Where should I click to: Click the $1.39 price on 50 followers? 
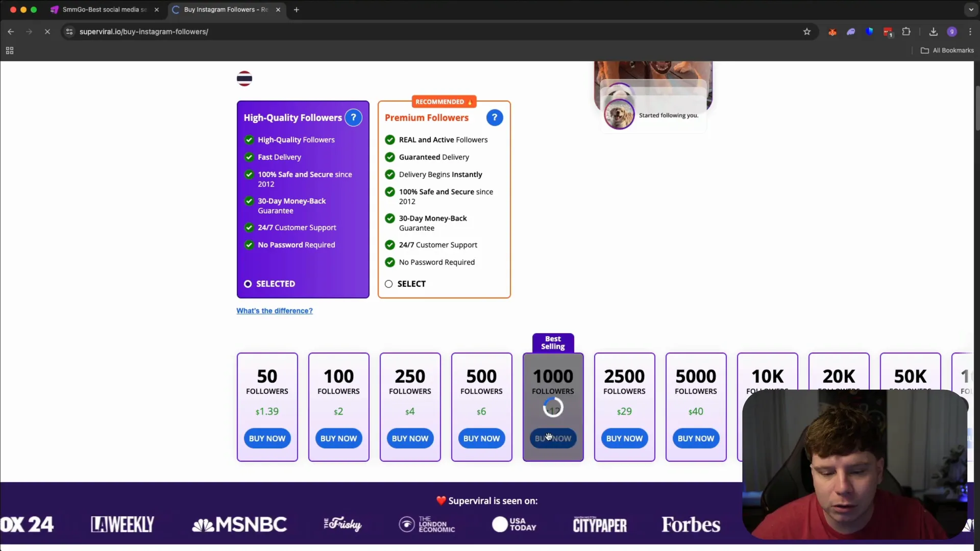click(267, 412)
